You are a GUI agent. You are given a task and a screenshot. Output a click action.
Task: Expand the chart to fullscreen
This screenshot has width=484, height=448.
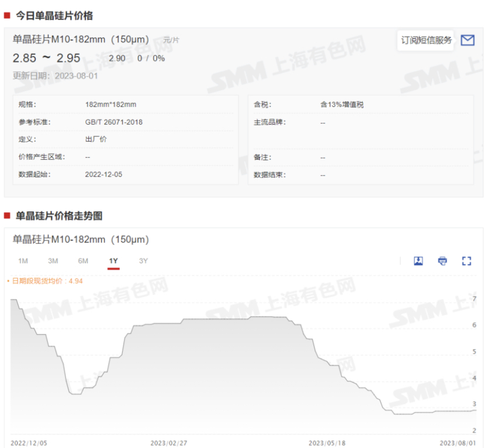pyautogui.click(x=466, y=261)
